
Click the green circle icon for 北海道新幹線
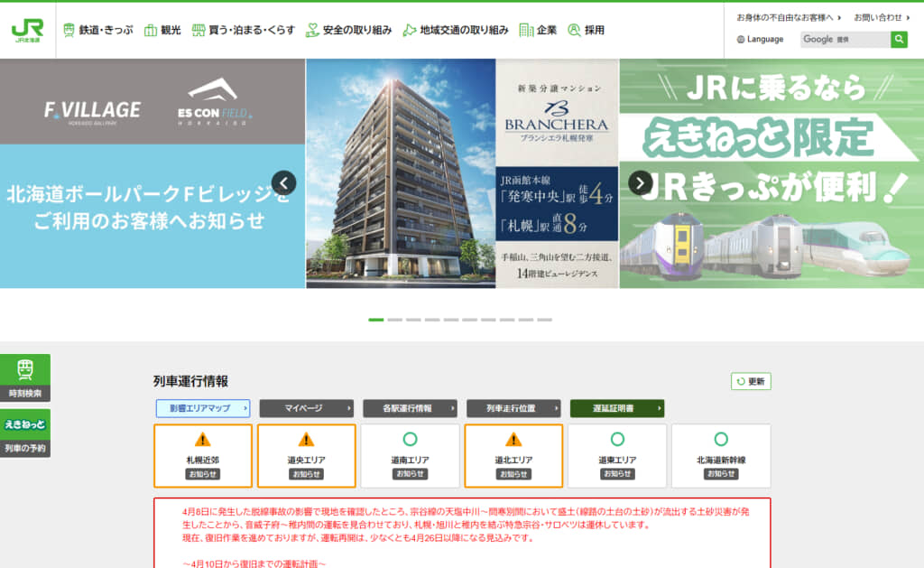coord(721,440)
